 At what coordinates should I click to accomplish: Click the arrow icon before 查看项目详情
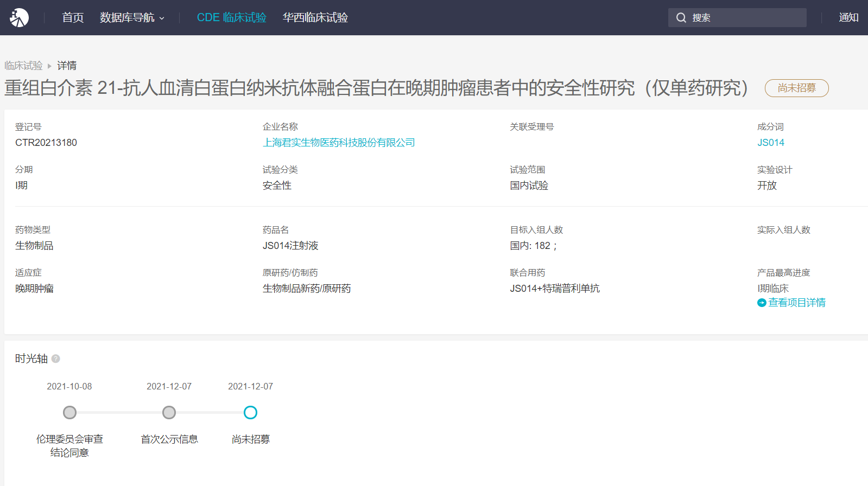click(762, 303)
